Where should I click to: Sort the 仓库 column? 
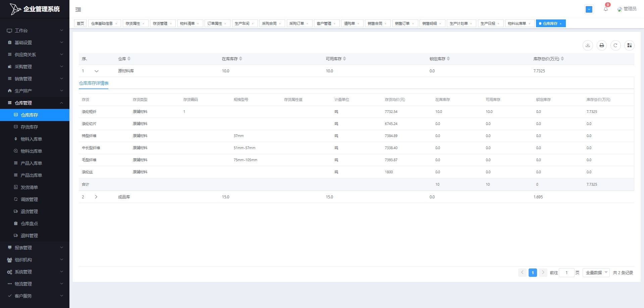(x=129, y=59)
